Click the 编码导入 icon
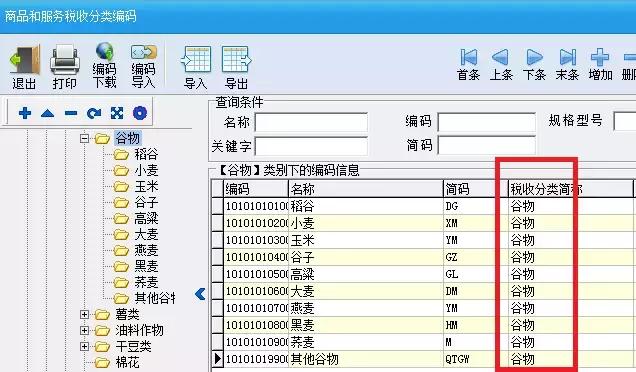The width and height of the screenshot is (636, 372). 143,52
